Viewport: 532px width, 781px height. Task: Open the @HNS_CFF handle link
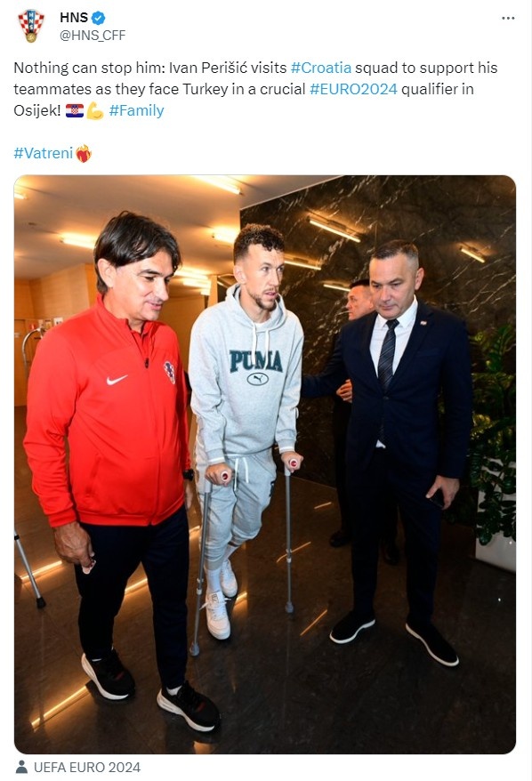click(x=93, y=36)
